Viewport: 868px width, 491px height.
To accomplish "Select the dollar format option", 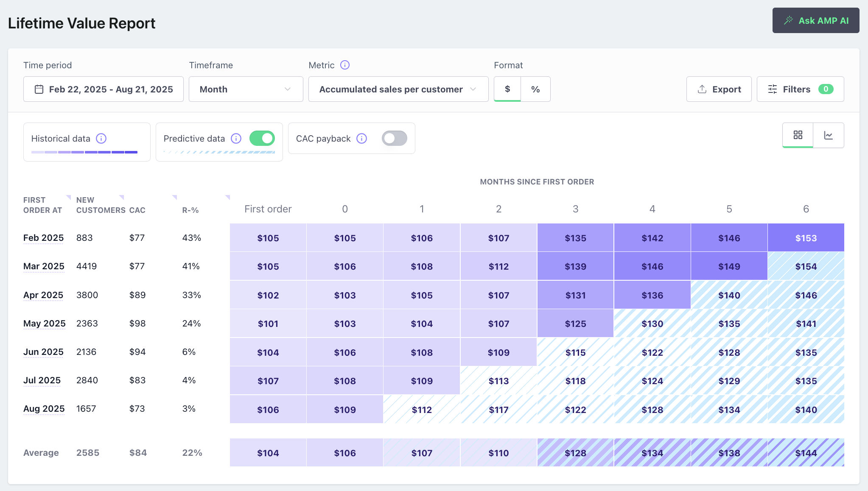I will pos(507,89).
